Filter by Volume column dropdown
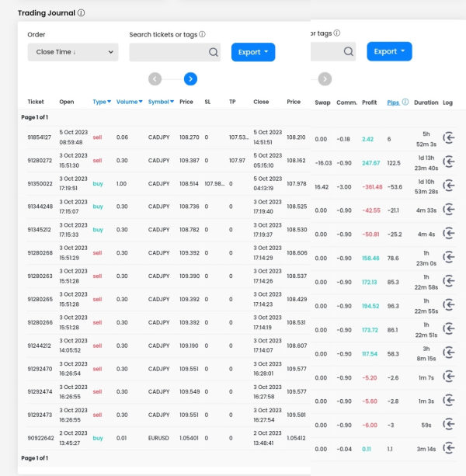 (x=130, y=102)
